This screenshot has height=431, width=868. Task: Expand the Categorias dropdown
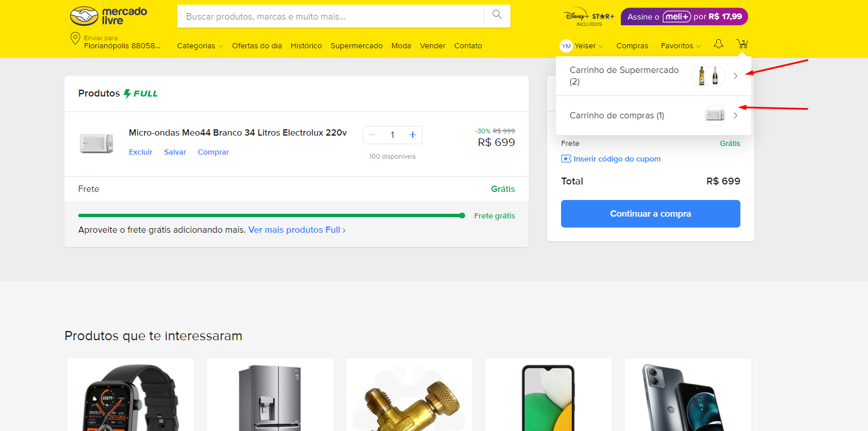point(200,46)
